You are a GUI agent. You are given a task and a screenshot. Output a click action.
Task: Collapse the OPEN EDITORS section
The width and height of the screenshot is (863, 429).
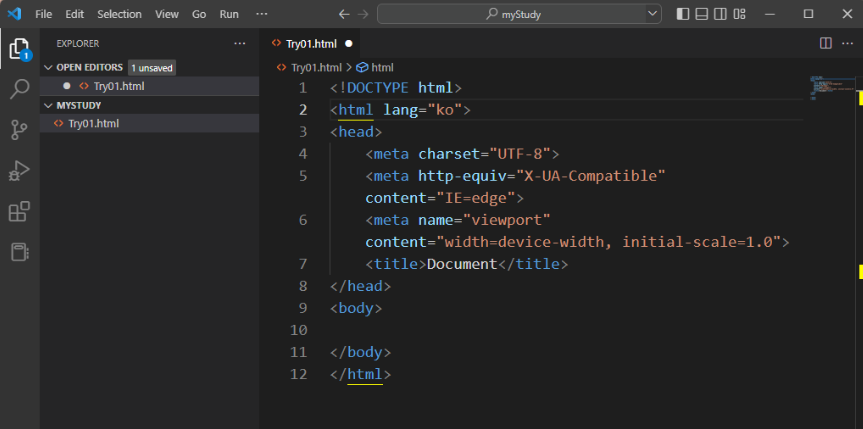[x=49, y=67]
